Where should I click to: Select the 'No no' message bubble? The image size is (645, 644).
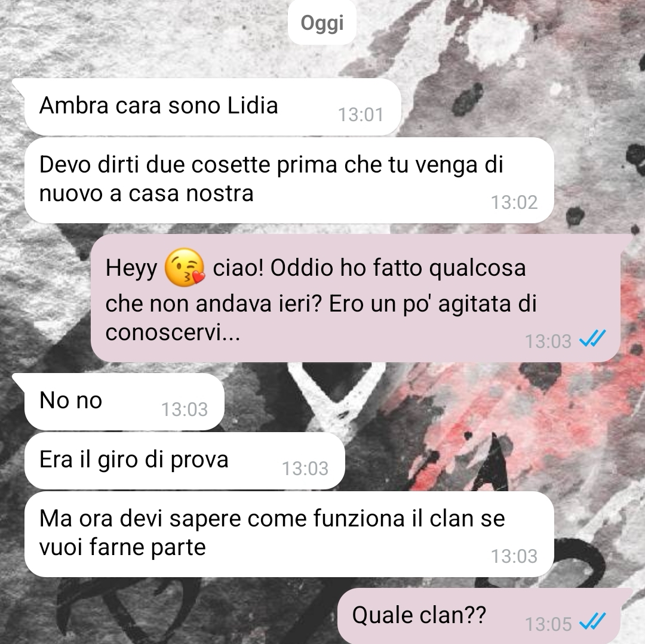(x=124, y=402)
